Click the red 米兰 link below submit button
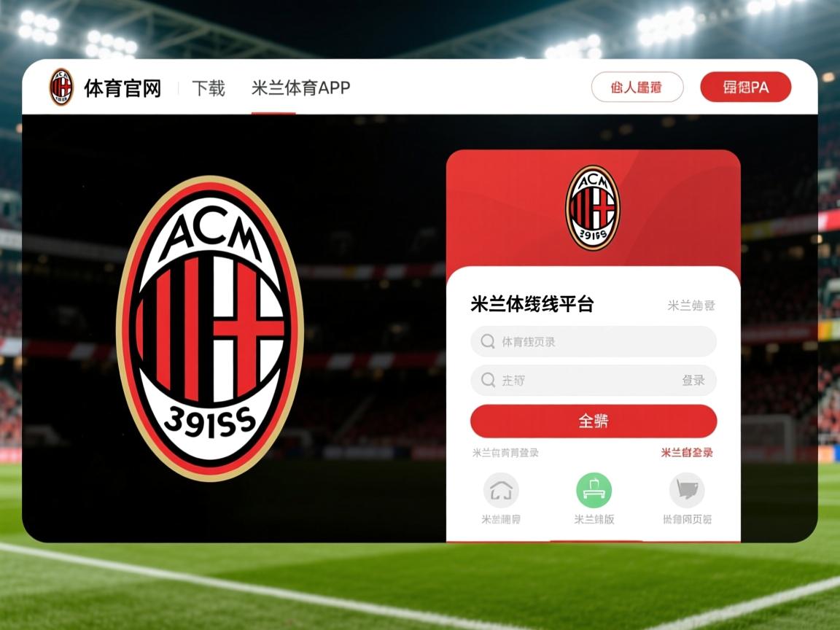The image size is (840, 630). 687,453
